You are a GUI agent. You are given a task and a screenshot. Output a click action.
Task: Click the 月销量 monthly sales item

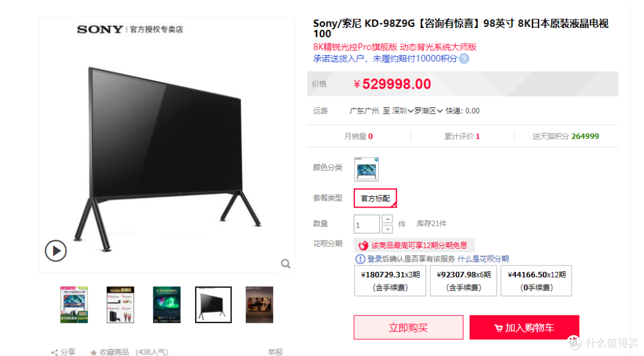tap(358, 137)
